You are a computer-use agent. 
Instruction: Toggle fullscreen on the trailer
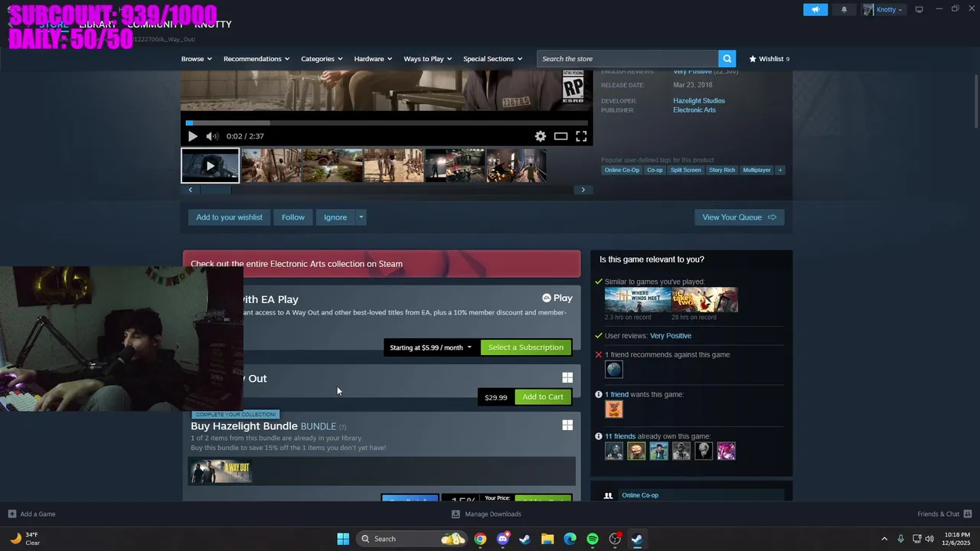581,136
